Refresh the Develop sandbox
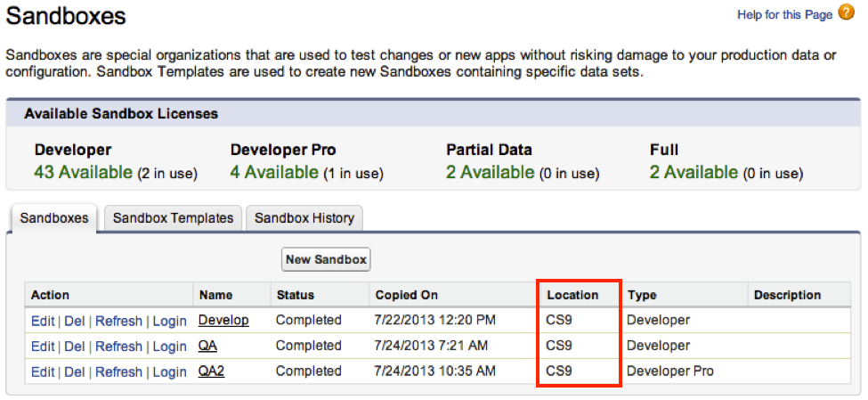This screenshot has width=868, height=400. point(118,321)
